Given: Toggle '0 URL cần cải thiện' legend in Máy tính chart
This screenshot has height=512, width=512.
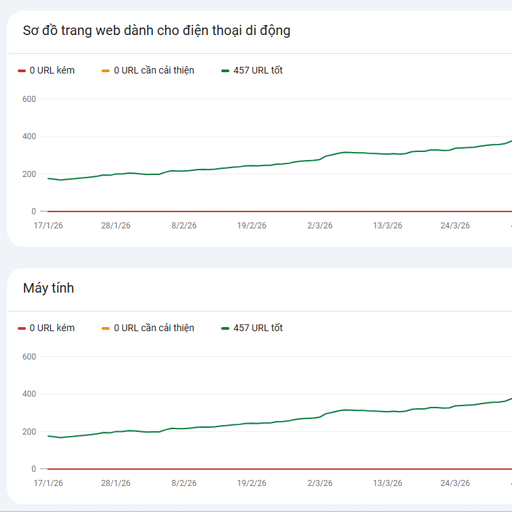Looking at the screenshot, I should click(x=148, y=328).
